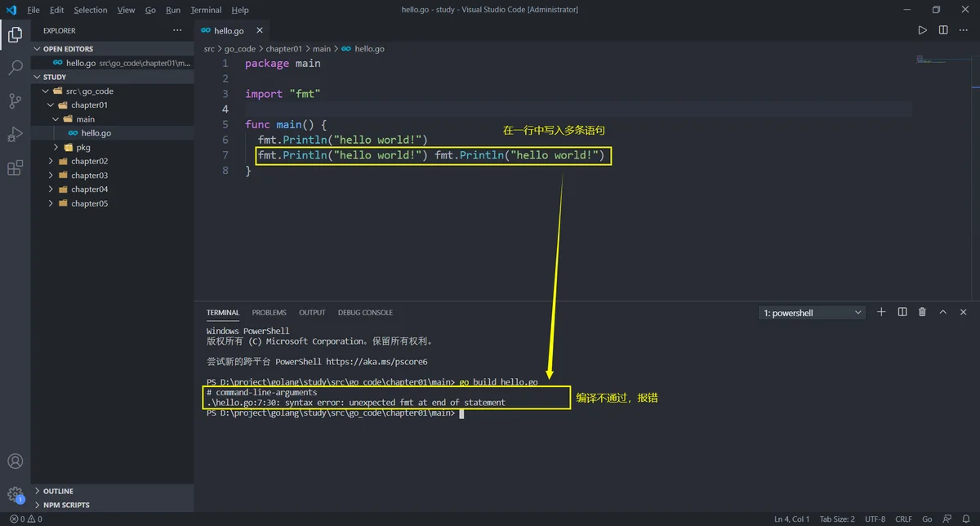The width and height of the screenshot is (980, 526).
Task: Split the terminal panel
Action: (x=902, y=312)
